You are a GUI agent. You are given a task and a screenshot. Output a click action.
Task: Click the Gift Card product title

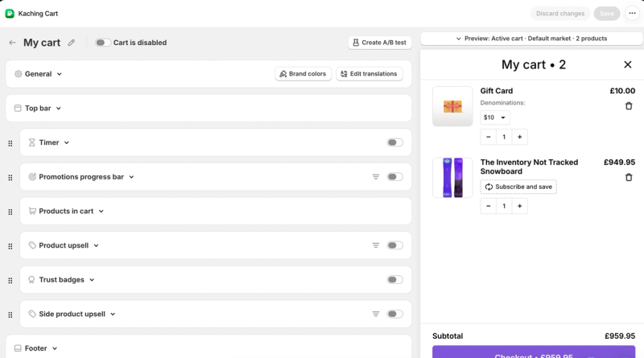[497, 91]
